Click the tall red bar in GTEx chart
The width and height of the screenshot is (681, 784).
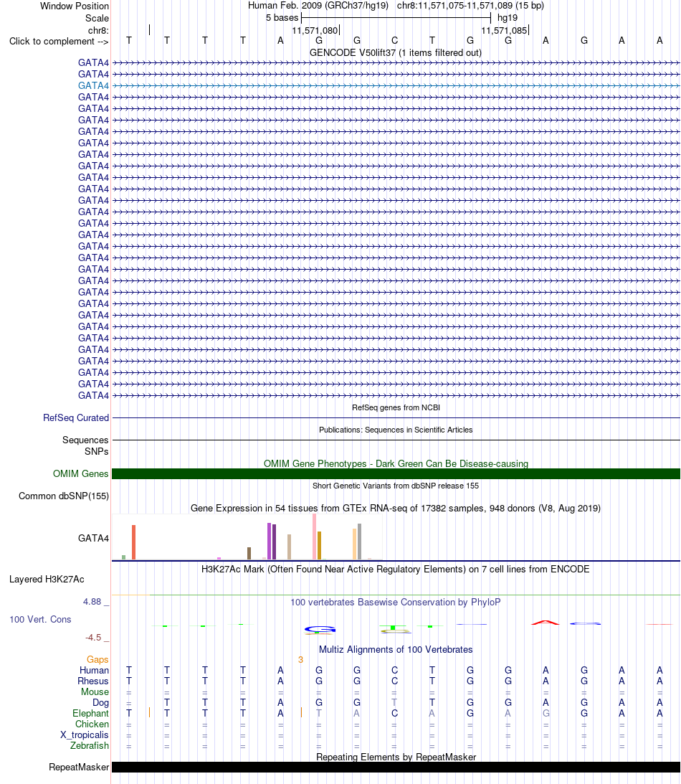133,542
